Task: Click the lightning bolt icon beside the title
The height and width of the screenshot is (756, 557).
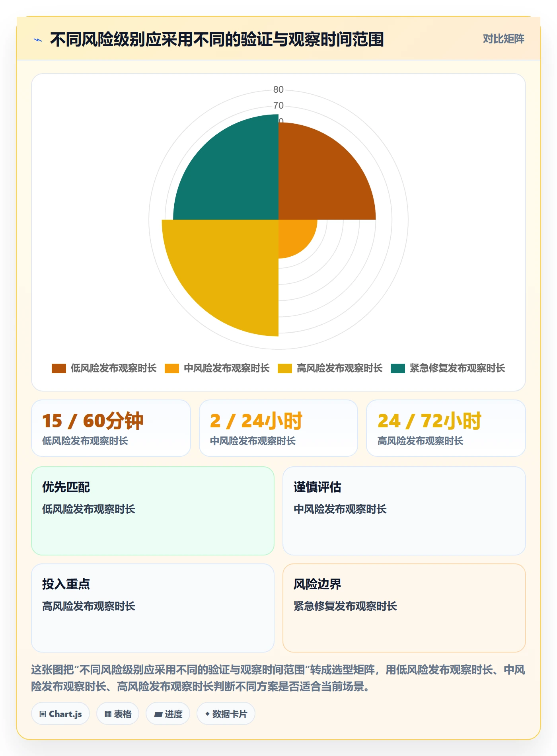Action: tap(38, 40)
